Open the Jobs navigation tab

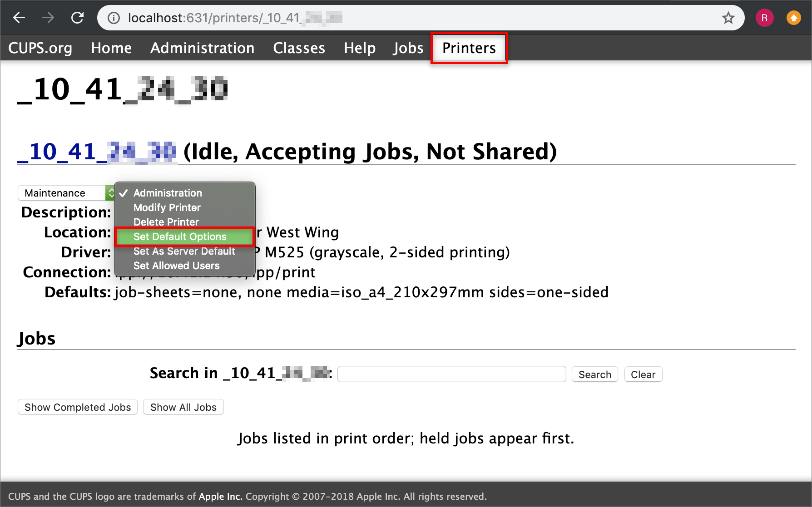pyautogui.click(x=408, y=48)
